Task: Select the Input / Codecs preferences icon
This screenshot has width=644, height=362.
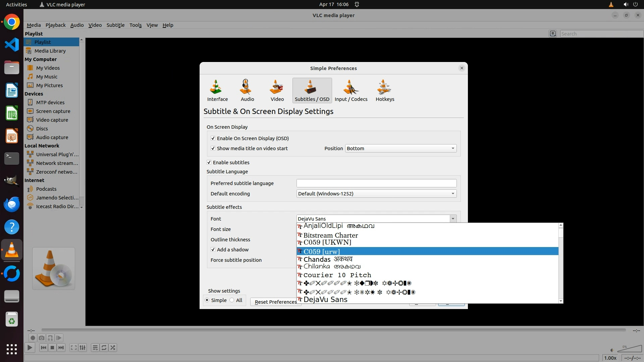Action: tap(351, 90)
